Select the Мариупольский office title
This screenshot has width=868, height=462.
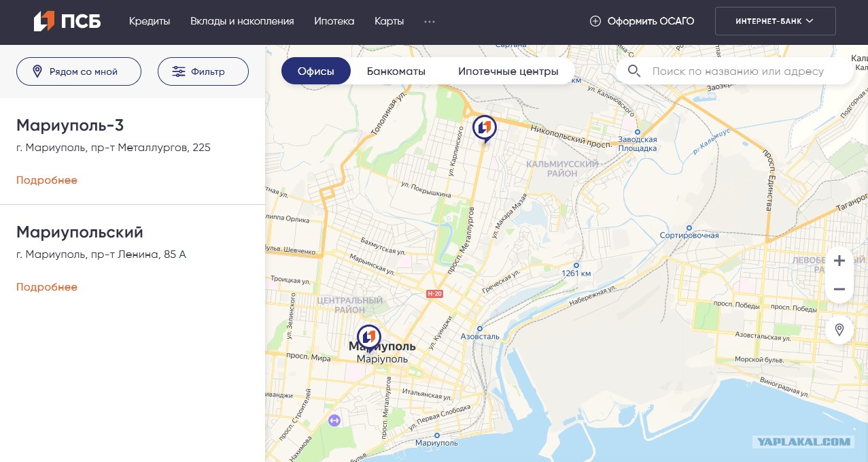80,232
